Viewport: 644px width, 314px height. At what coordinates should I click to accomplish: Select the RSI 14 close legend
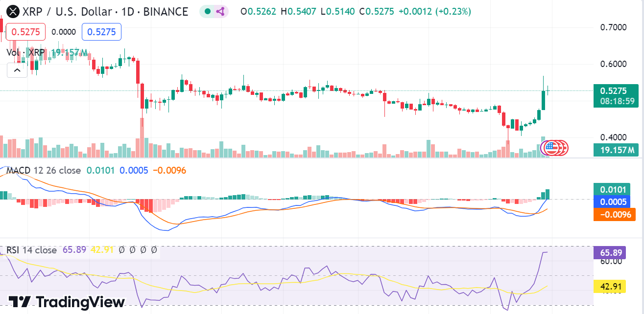pyautogui.click(x=32, y=250)
